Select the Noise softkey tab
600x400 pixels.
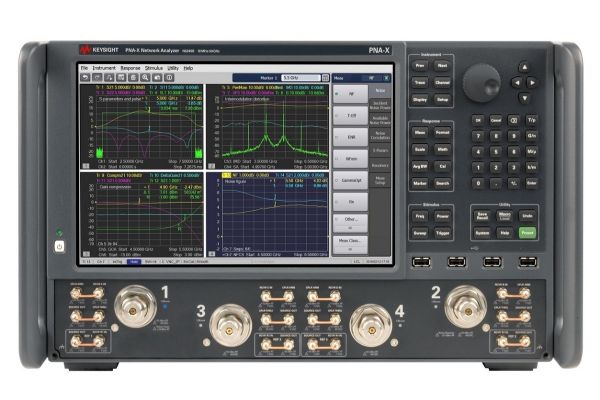[x=380, y=90]
